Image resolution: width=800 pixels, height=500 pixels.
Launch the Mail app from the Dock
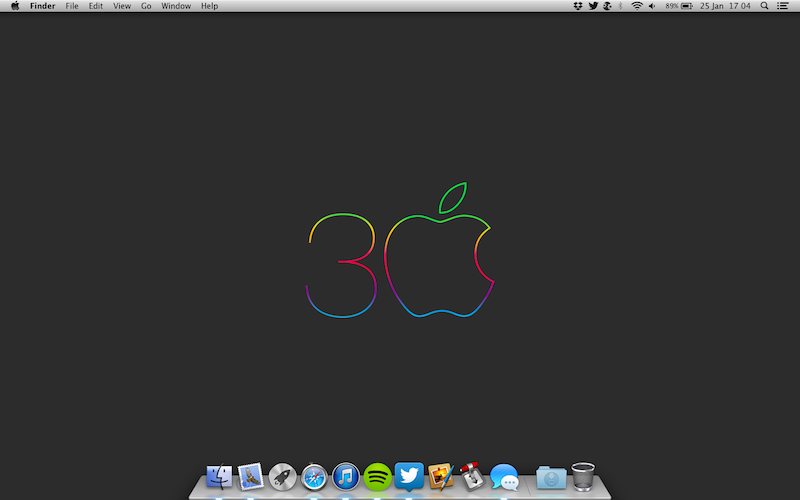pos(251,477)
